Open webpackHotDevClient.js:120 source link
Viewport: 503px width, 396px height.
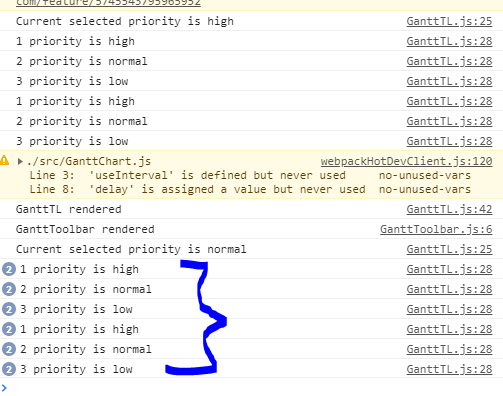click(406, 161)
